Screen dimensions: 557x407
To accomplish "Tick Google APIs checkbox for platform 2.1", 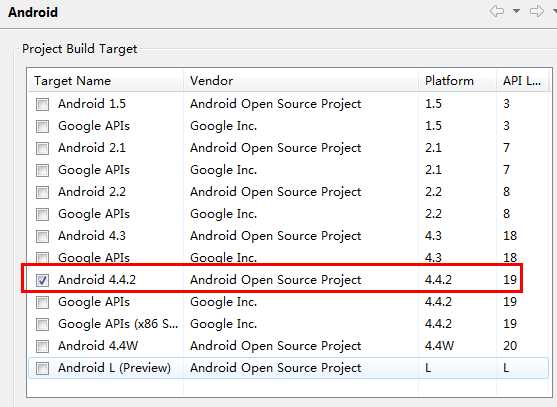I will pos(42,170).
